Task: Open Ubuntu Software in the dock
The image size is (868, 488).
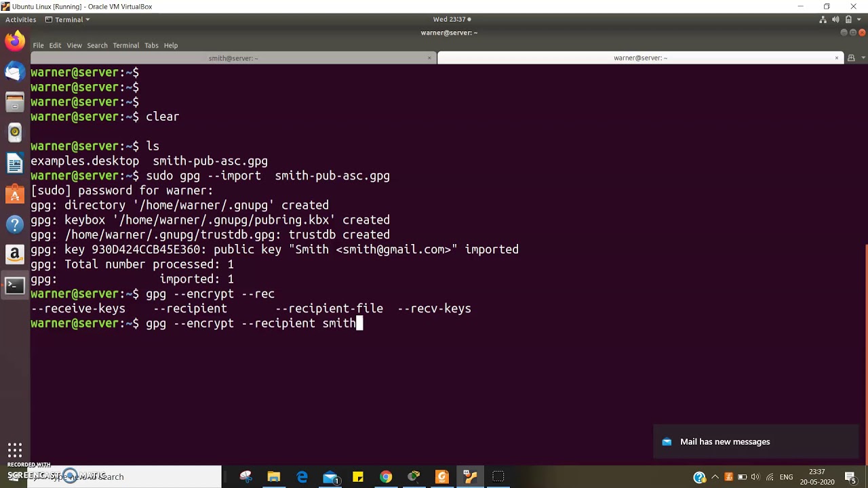Action: 15,194
